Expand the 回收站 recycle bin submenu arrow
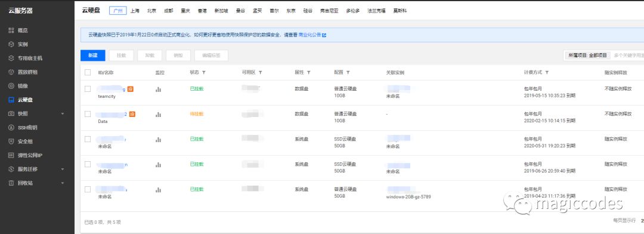644x234 pixels. [x=63, y=183]
